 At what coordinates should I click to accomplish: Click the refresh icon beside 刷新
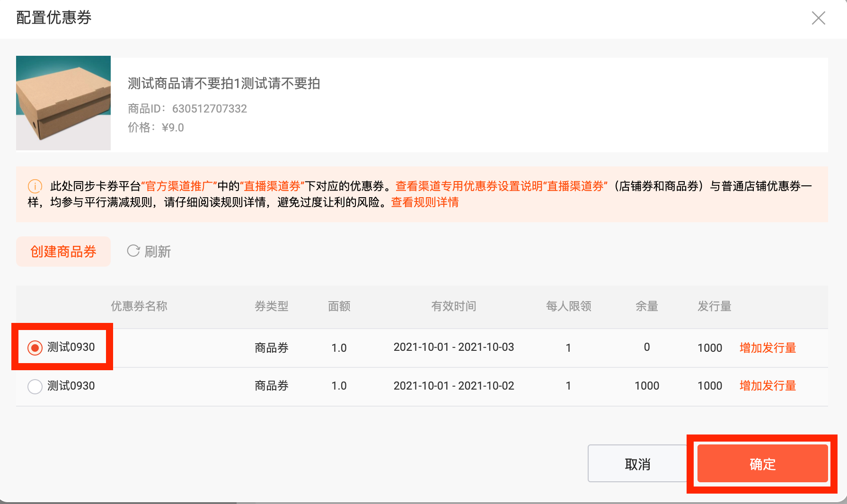(x=133, y=251)
